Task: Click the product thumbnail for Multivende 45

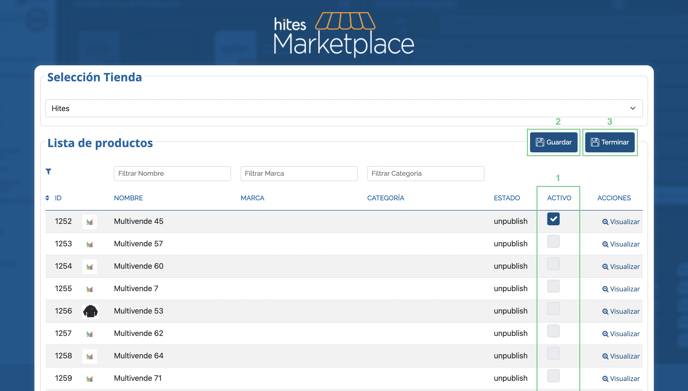Action: click(x=90, y=222)
